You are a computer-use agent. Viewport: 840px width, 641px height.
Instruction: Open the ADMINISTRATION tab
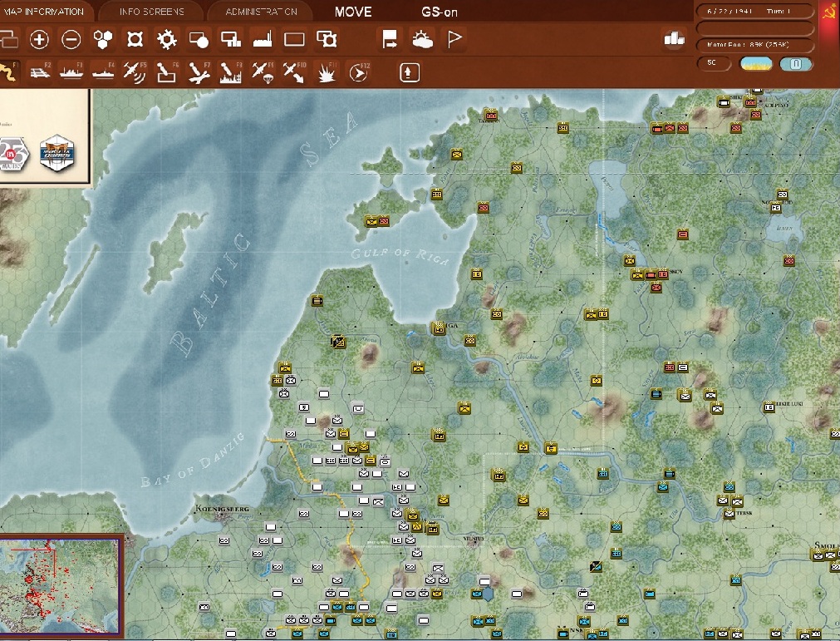click(261, 12)
